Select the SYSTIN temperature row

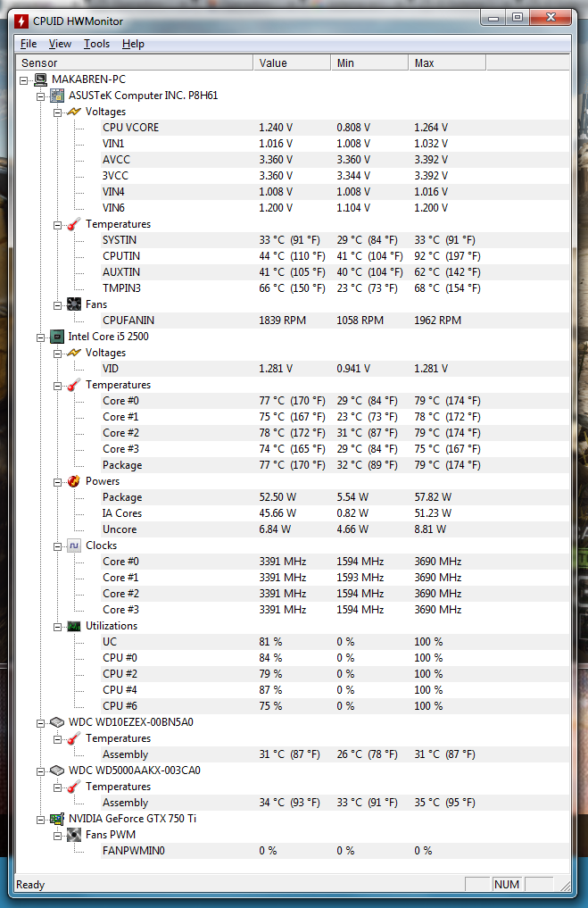tap(335, 240)
